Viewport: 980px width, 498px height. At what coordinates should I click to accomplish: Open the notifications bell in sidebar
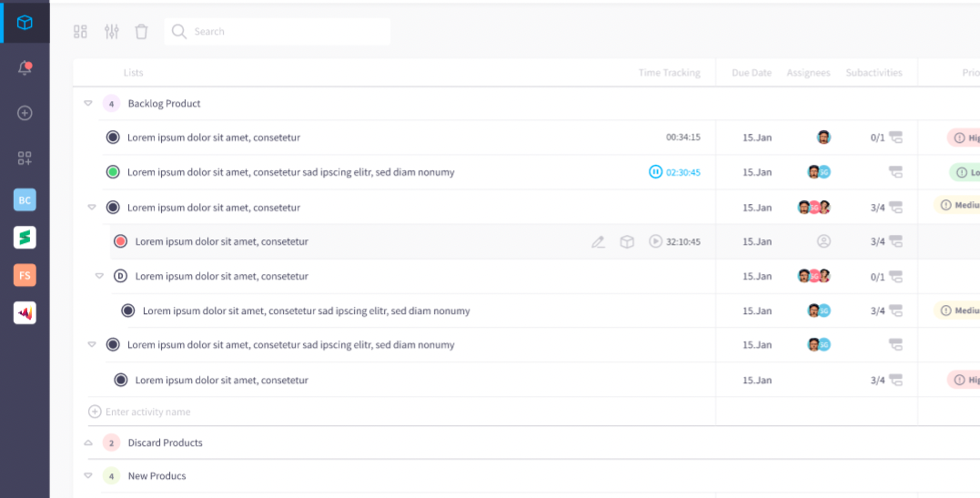click(x=25, y=68)
